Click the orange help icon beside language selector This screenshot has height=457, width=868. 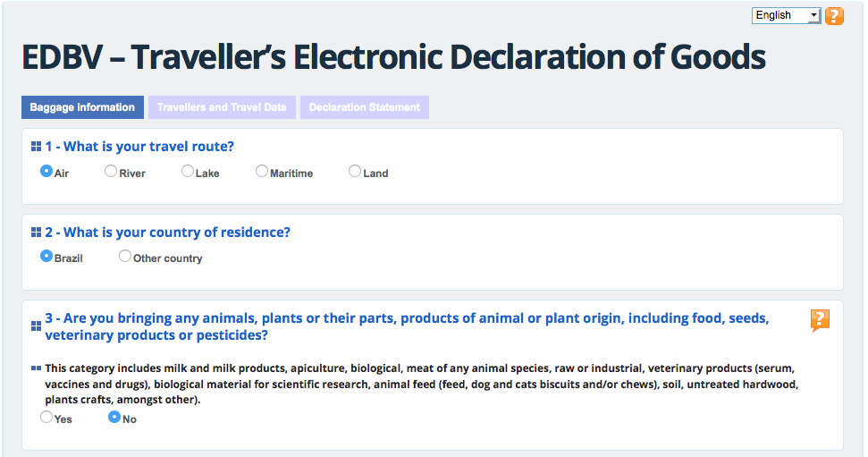tap(834, 15)
